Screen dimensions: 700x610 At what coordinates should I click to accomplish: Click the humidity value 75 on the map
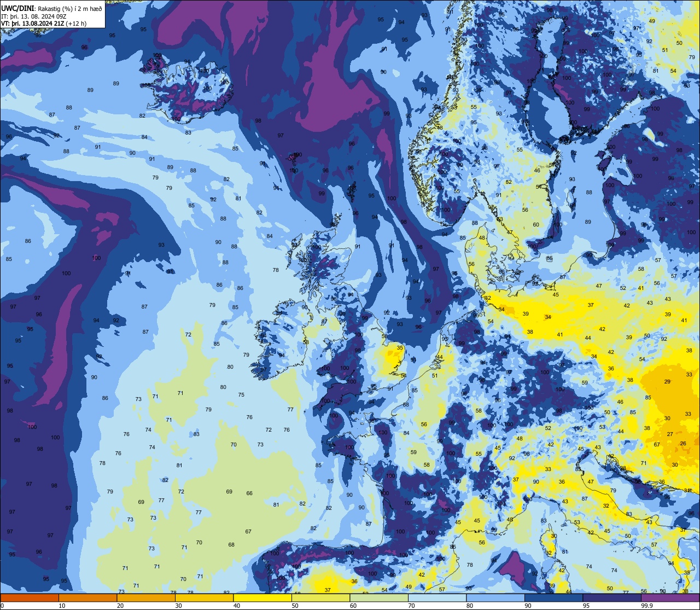pyautogui.click(x=241, y=394)
